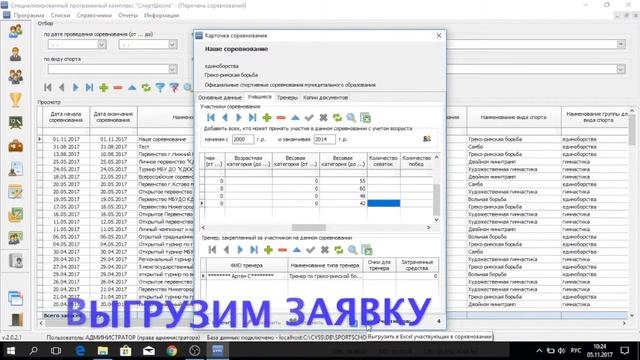Export participants to Excel
Viewport: 640px width, 360px height.
(366, 118)
